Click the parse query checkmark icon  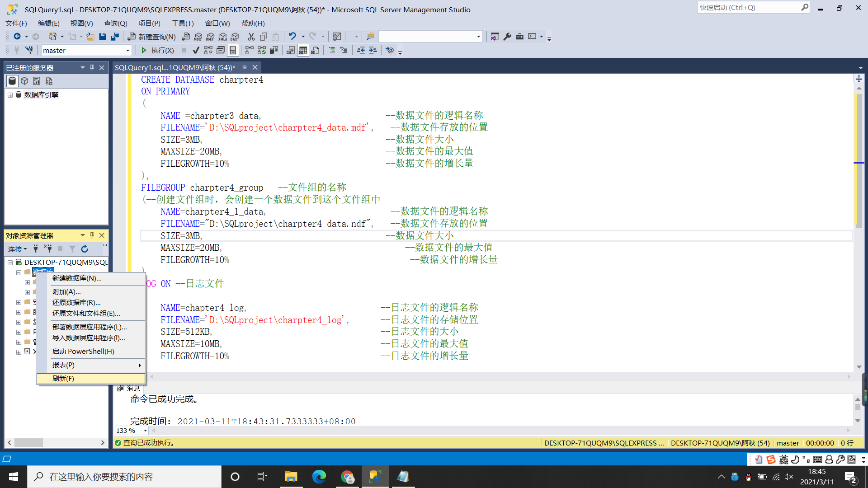(x=196, y=50)
